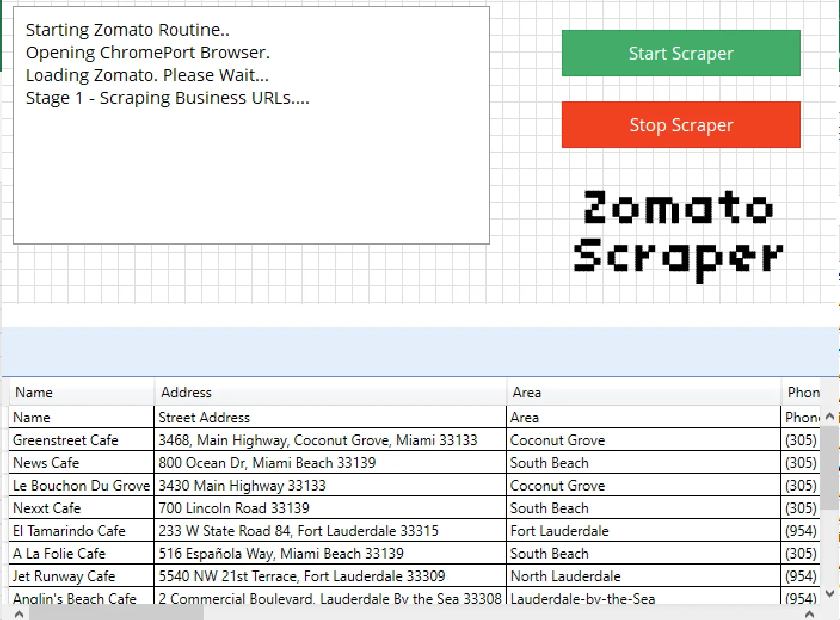Image resolution: width=840 pixels, height=620 pixels.
Task: Click the vertical scrollbar thumb of the list
Action: click(x=829, y=468)
